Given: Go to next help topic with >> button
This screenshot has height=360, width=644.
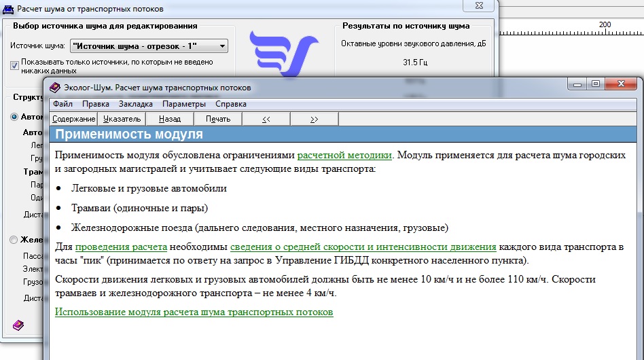Looking at the screenshot, I should (314, 119).
